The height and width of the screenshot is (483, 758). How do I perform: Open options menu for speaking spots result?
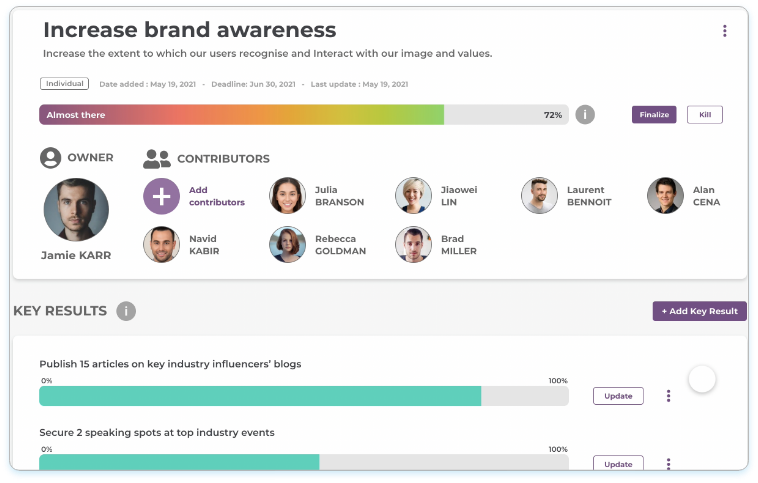click(x=668, y=464)
